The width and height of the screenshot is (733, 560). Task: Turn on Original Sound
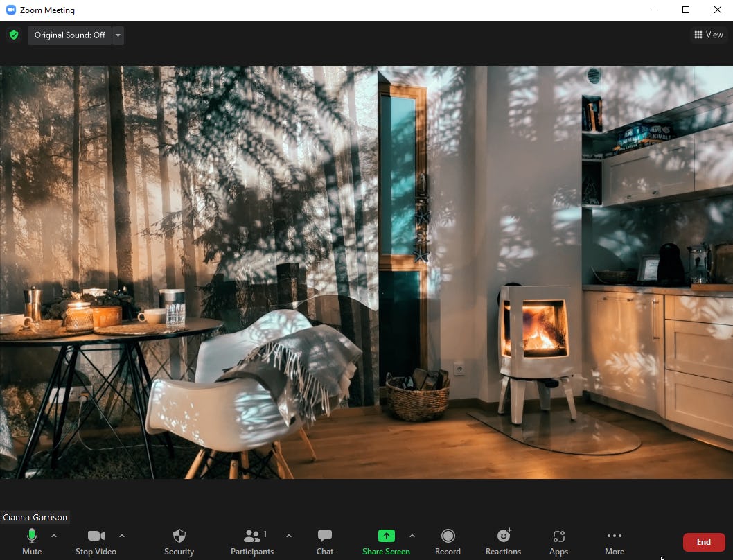(69, 35)
